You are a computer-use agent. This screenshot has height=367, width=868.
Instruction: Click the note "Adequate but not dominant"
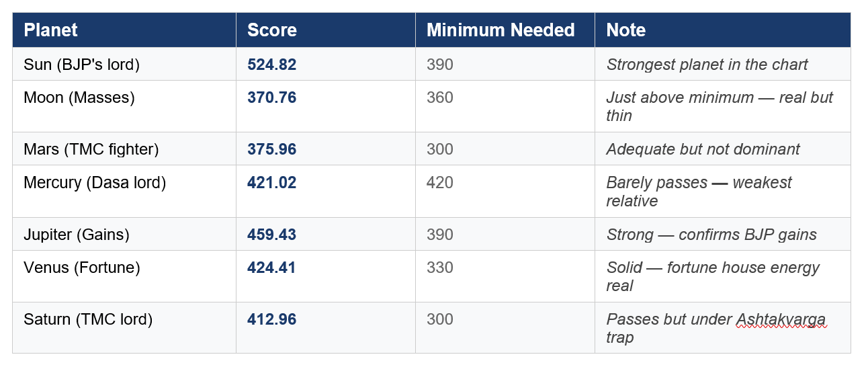703,149
